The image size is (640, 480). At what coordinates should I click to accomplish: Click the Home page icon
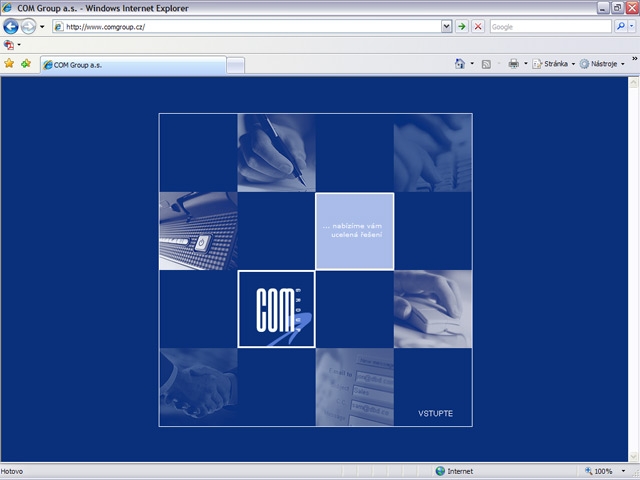tap(460, 64)
